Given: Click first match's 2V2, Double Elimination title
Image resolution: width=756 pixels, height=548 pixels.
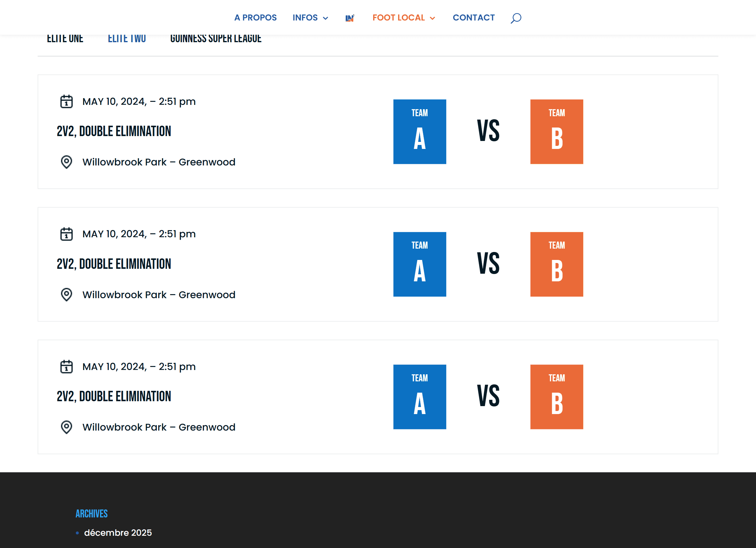Looking at the screenshot, I should [114, 131].
